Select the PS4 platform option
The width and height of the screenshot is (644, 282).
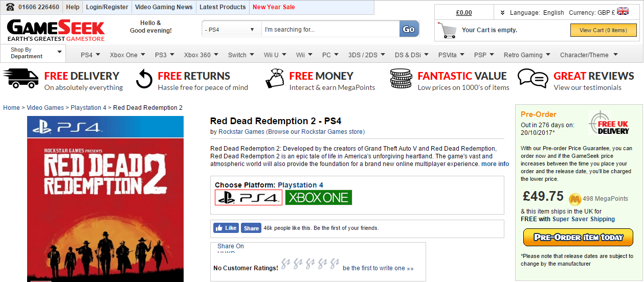tap(249, 198)
